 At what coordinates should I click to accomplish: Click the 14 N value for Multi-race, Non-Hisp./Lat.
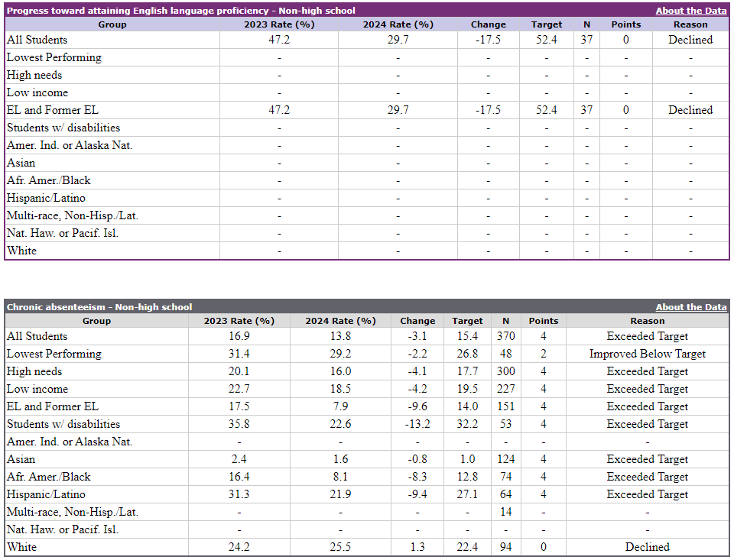[x=505, y=513]
